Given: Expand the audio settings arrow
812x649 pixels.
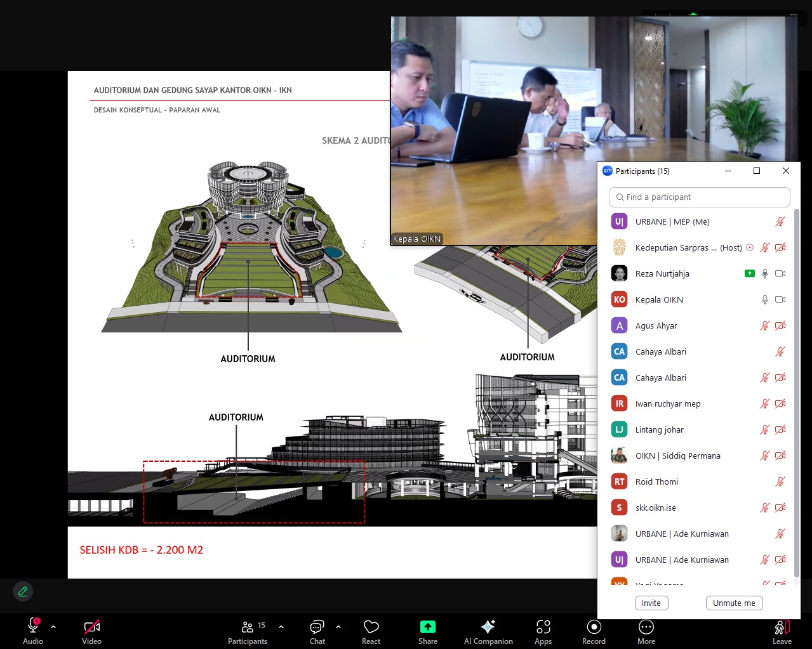Looking at the screenshot, I should (53, 627).
